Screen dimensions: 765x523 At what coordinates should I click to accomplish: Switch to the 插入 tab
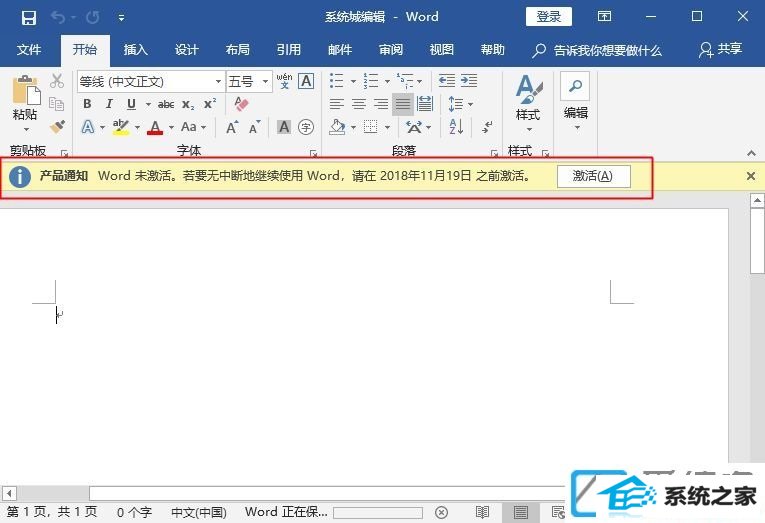[x=135, y=50]
